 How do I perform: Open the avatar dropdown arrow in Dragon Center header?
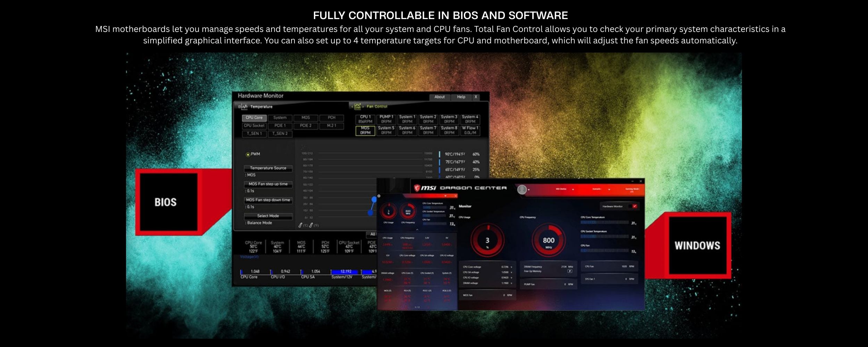(529, 189)
